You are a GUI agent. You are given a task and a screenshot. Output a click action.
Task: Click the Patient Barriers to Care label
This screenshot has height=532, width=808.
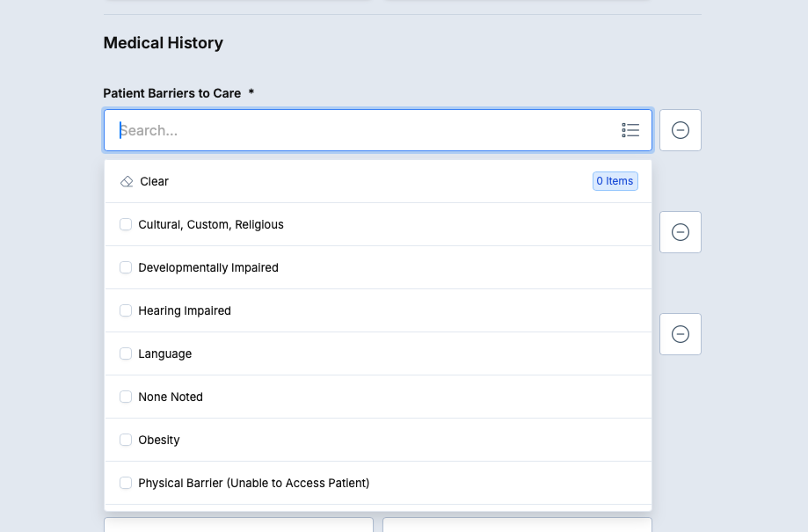[x=172, y=93]
